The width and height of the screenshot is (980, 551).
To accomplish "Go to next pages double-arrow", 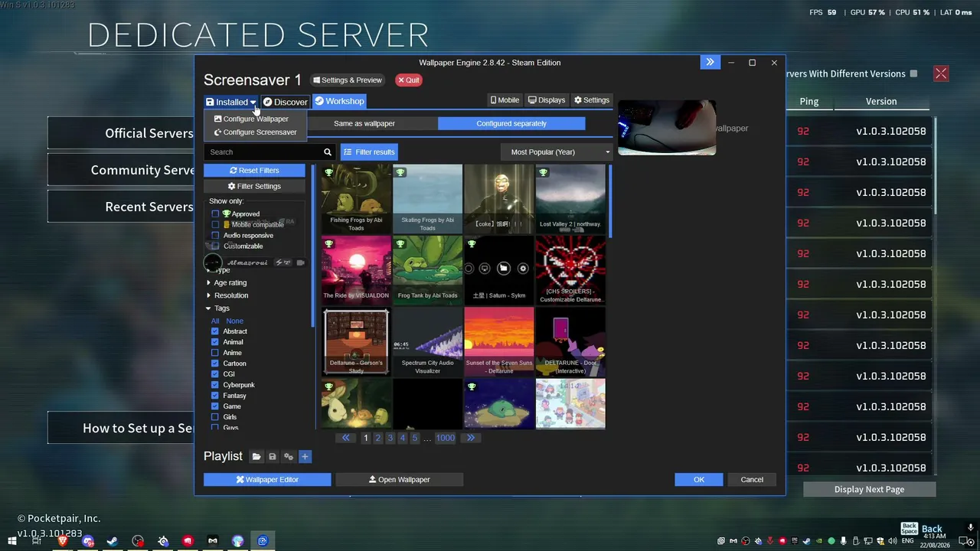I will point(470,438).
